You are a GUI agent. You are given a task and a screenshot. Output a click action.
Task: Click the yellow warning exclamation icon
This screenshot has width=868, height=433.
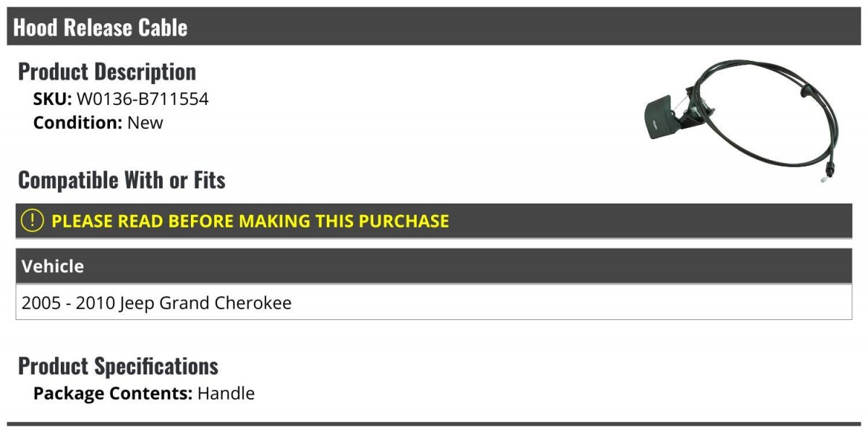point(33,221)
